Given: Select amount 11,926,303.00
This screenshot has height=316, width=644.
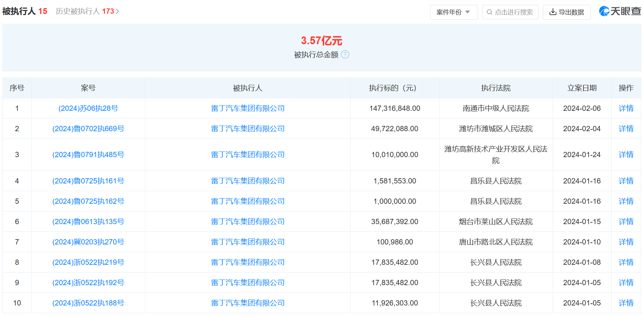Looking at the screenshot, I should 395,303.
